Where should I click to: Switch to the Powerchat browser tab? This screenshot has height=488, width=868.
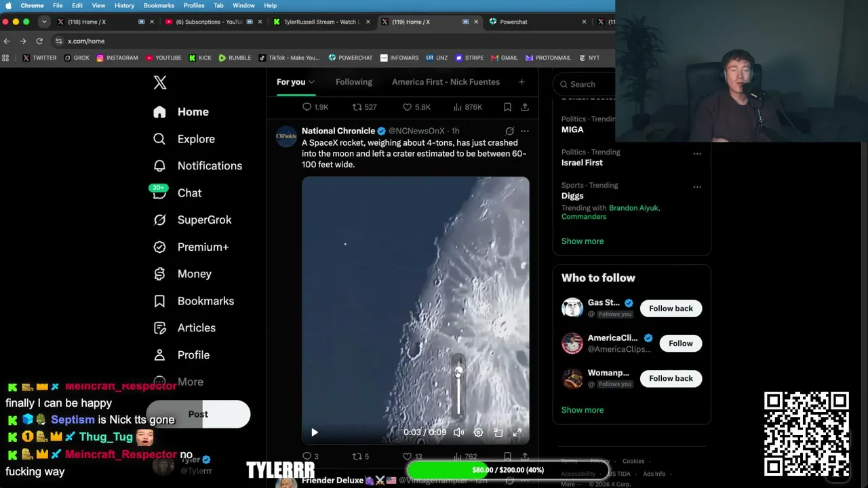point(537,22)
